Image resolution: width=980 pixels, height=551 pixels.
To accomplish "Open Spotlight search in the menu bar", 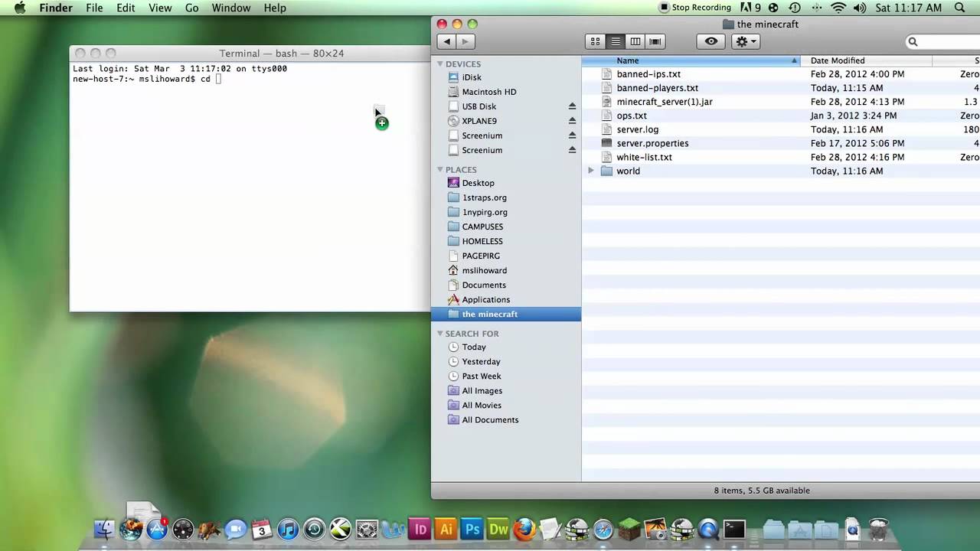I will point(960,8).
